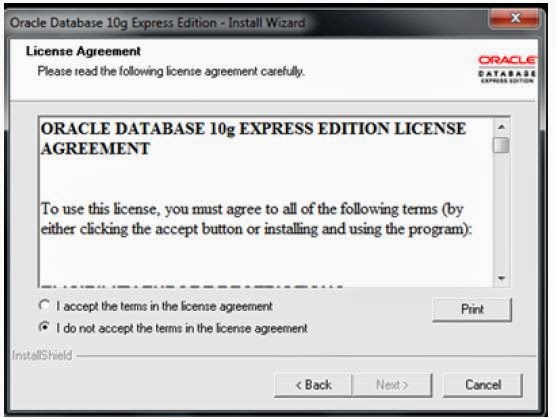Click the 'I accept the terms in the license agreement' label
The image size is (556, 418).
164,306
